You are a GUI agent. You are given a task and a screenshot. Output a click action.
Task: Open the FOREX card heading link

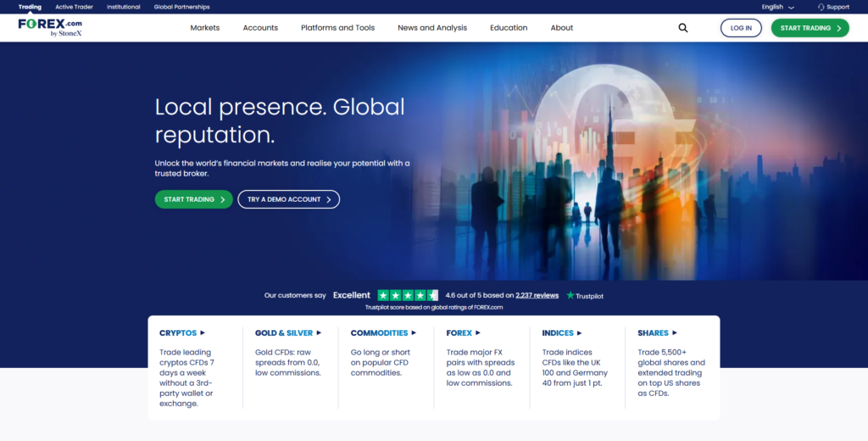coord(459,333)
